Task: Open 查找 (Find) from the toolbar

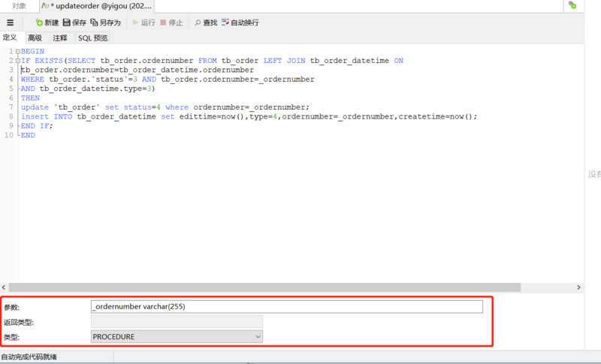Action: click(205, 23)
